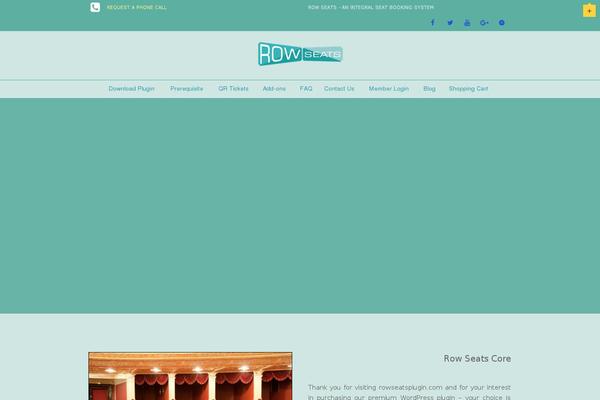Image resolution: width=600 pixels, height=400 pixels.
Task: Visit the Blog link
Action: pyautogui.click(x=429, y=88)
